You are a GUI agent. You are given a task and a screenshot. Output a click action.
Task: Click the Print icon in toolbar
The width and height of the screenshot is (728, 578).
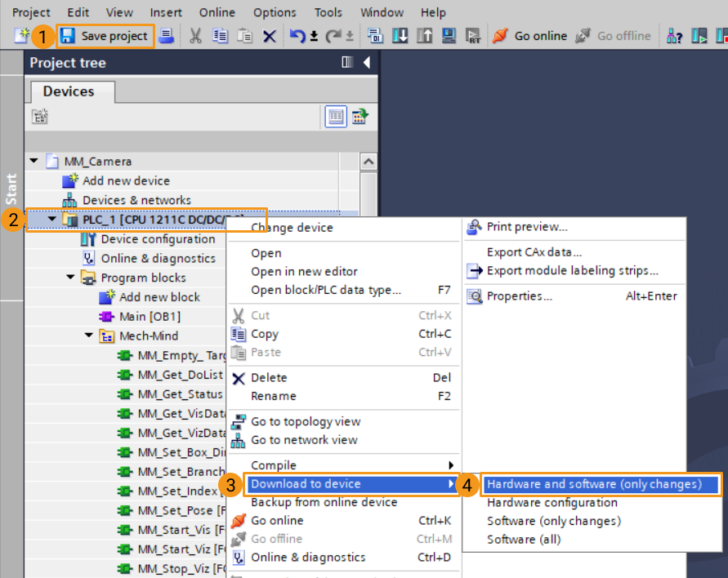point(167,36)
